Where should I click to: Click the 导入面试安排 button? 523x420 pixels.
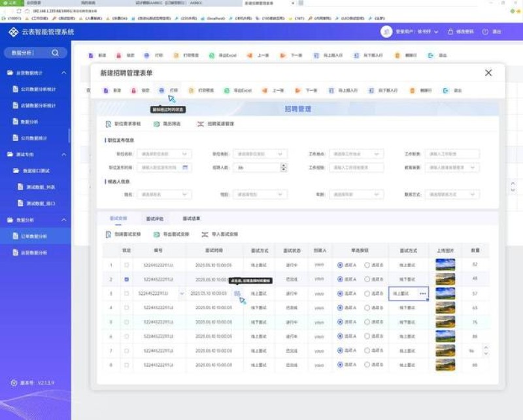[220, 234]
